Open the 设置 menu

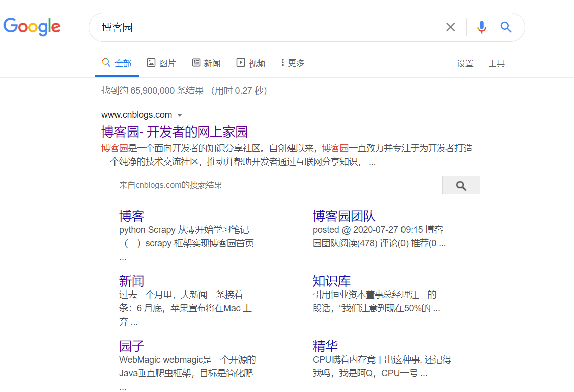click(x=465, y=63)
